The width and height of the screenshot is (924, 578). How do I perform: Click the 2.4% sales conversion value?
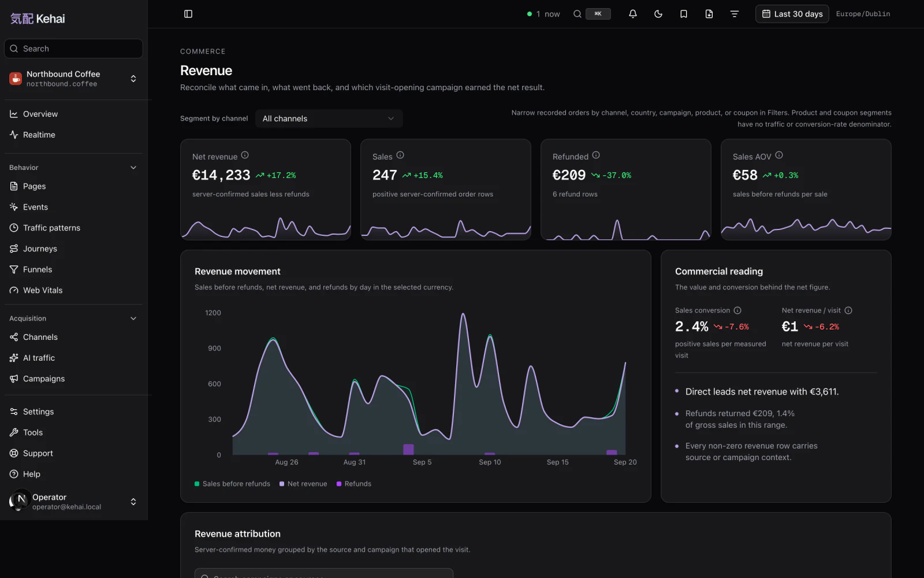[692, 327]
